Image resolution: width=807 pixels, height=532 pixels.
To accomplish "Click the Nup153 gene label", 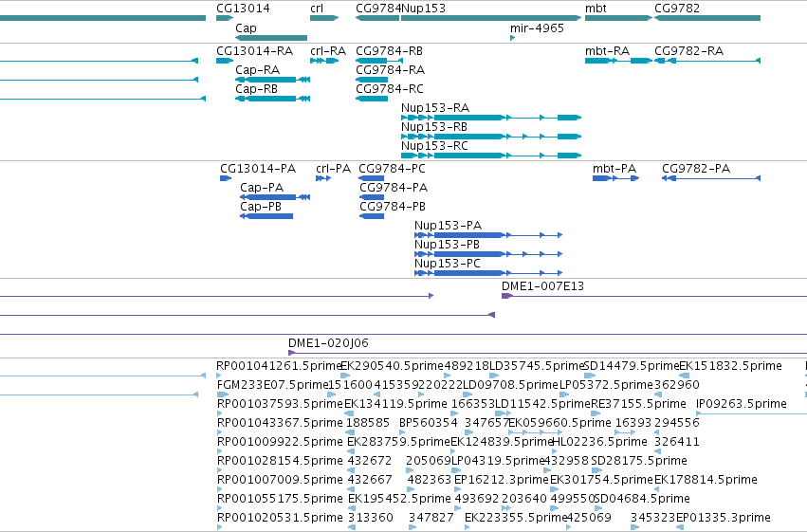I will click(x=423, y=9).
